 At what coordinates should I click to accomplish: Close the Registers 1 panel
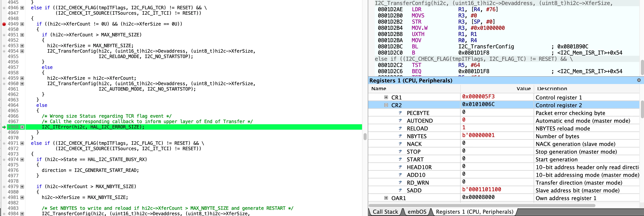point(639,80)
